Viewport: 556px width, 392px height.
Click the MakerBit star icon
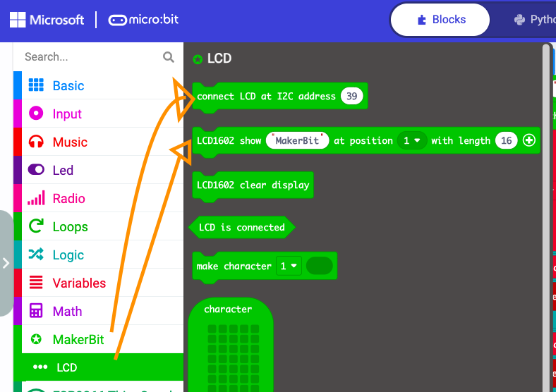[x=36, y=339]
